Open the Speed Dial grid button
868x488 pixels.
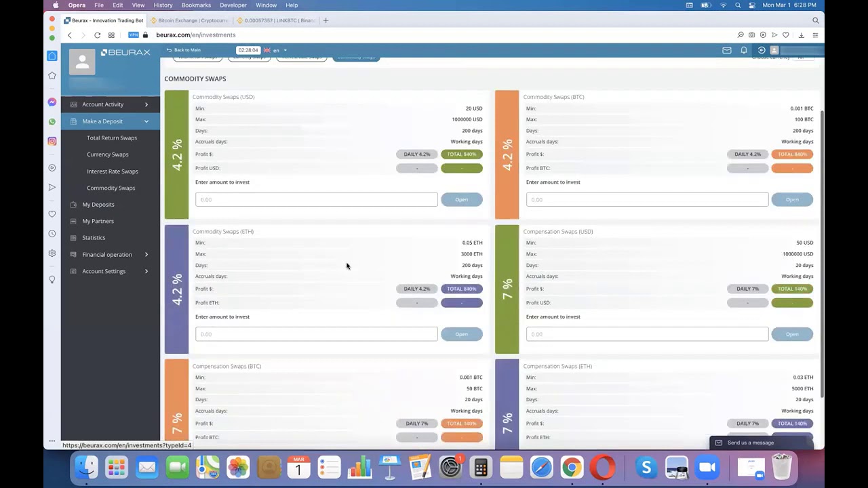[111, 35]
